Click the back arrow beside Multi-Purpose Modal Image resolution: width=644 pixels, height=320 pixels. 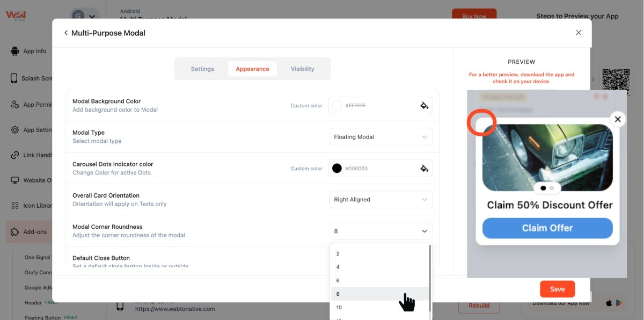66,33
